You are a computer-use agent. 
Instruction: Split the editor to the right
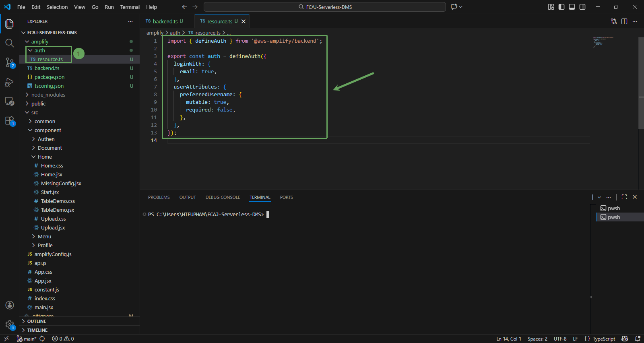[624, 21]
